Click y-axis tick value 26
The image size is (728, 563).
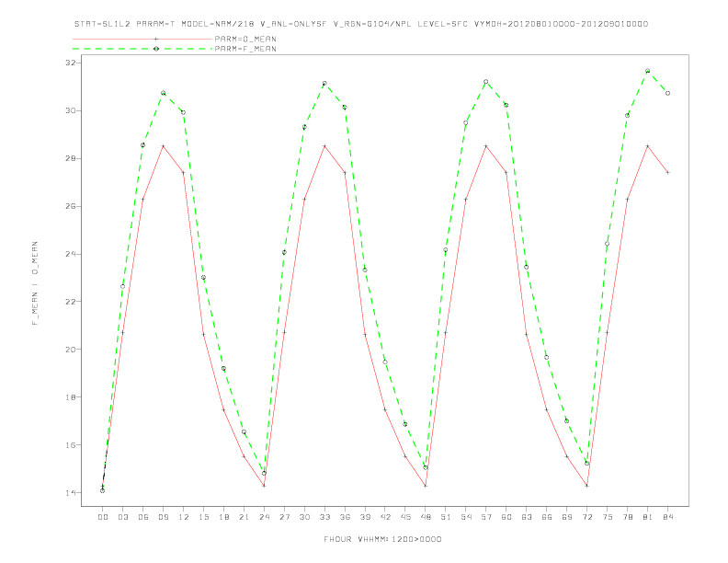pyautogui.click(x=70, y=206)
